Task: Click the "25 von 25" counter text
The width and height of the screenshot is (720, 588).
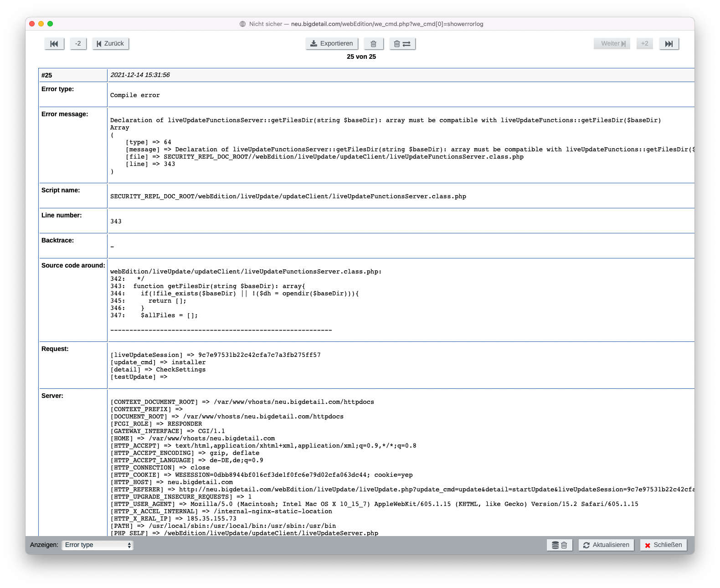Action: tap(361, 57)
